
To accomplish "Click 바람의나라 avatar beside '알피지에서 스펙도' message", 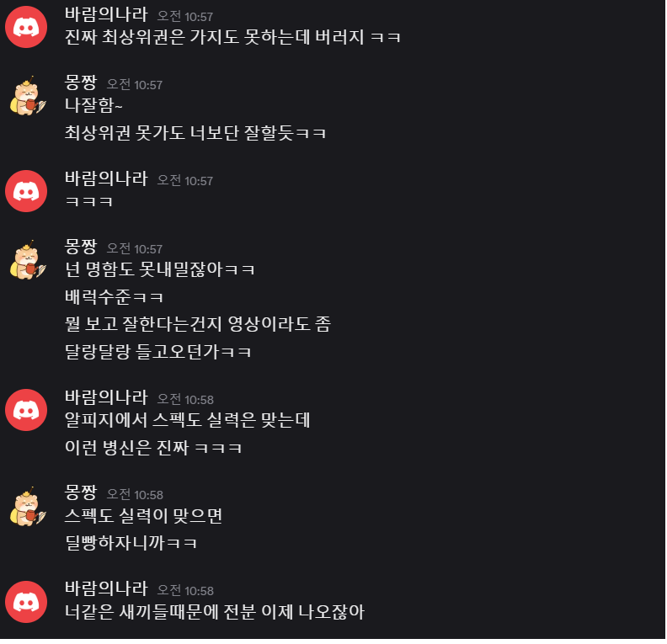I will [26, 410].
